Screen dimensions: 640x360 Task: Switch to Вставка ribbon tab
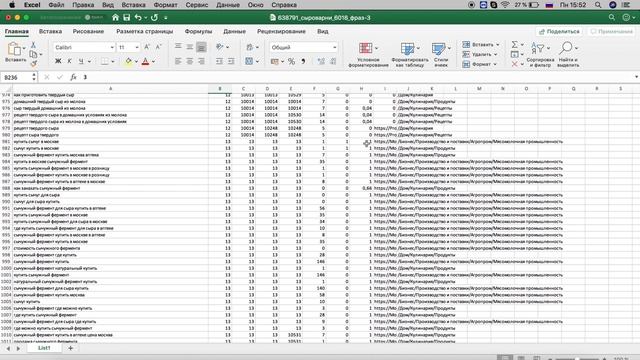[50, 31]
